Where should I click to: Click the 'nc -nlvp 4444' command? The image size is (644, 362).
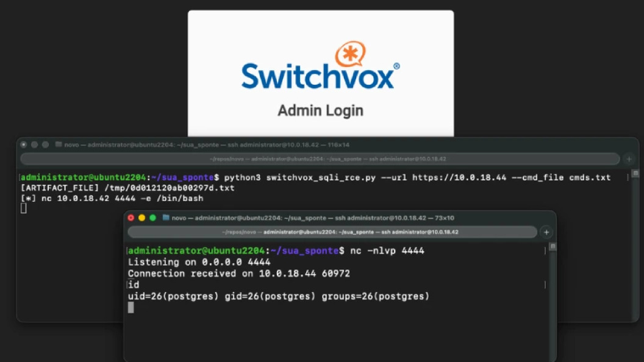[387, 250]
